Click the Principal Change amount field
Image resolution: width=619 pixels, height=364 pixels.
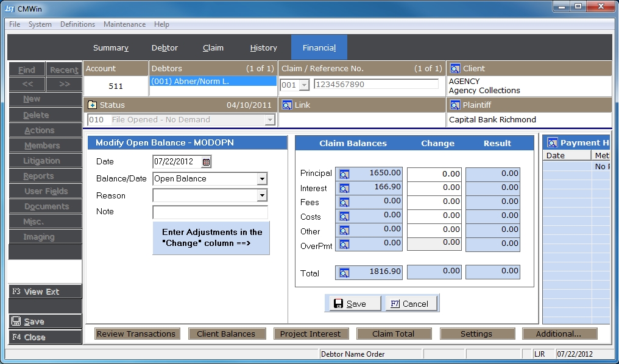point(434,174)
